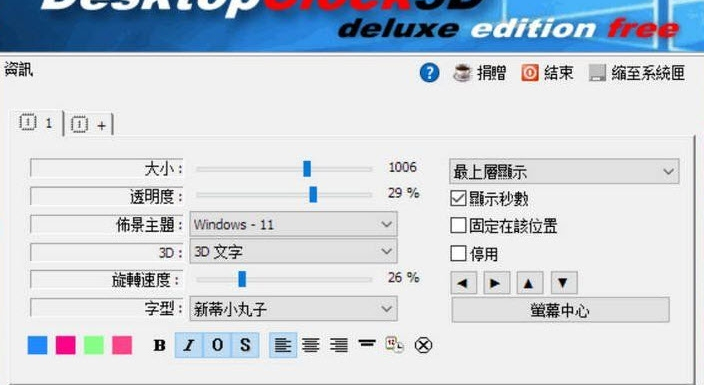Pick the blue color swatch

click(37, 345)
